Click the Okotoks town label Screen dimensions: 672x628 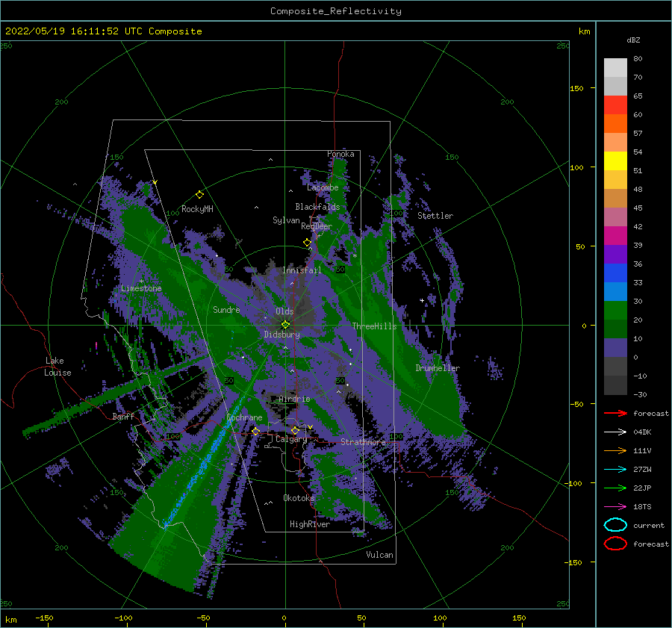click(299, 498)
